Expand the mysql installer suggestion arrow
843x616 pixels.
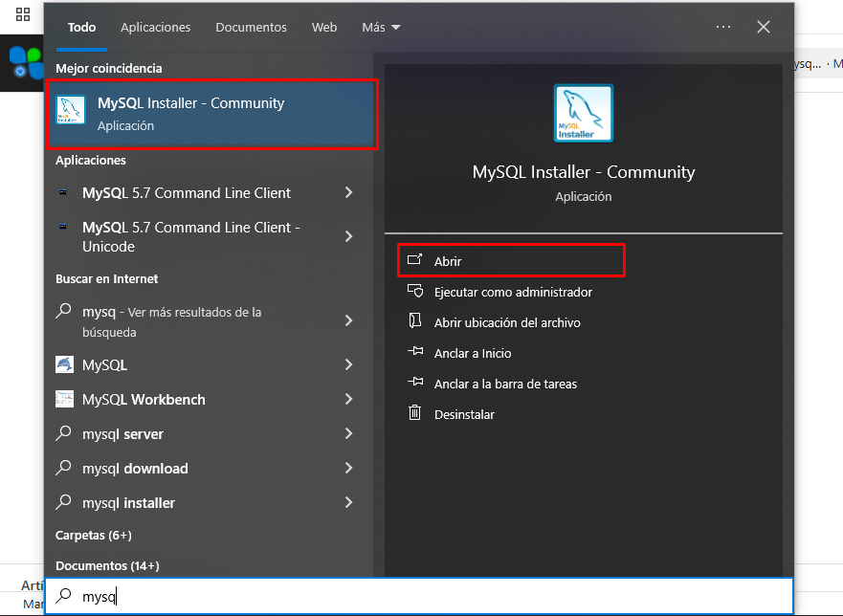pyautogui.click(x=349, y=502)
